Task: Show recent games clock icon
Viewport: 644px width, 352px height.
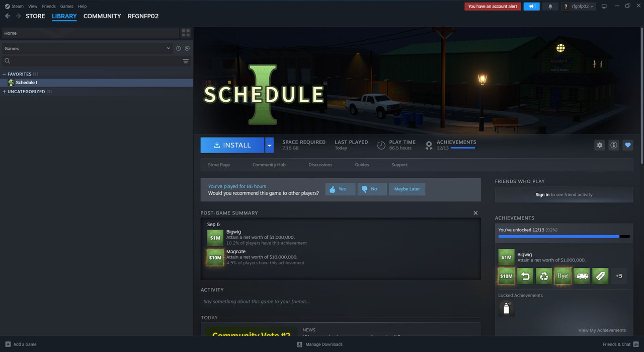Action: click(x=178, y=48)
